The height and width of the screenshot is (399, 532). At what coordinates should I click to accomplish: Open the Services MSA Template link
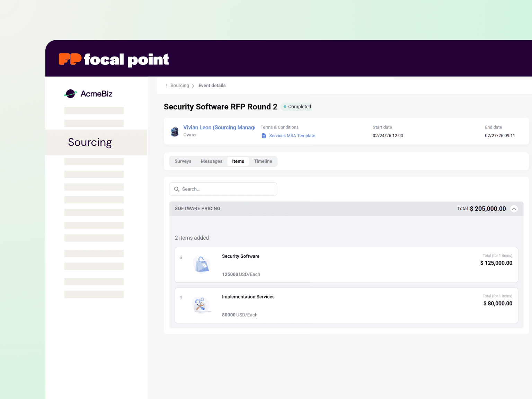tap(292, 135)
